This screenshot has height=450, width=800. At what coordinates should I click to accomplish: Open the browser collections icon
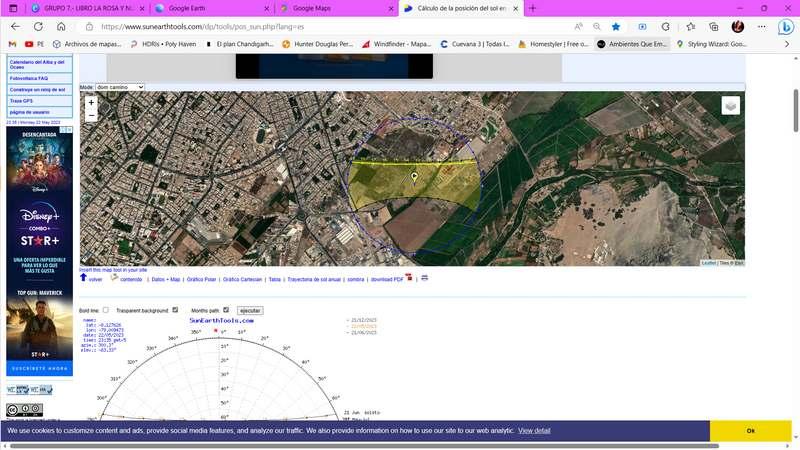tap(714, 27)
